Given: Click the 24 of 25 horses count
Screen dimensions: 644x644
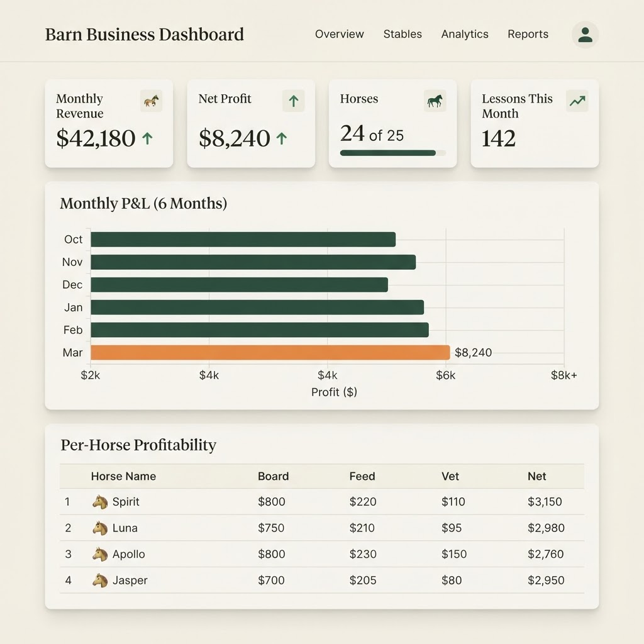Looking at the screenshot, I should tap(372, 134).
